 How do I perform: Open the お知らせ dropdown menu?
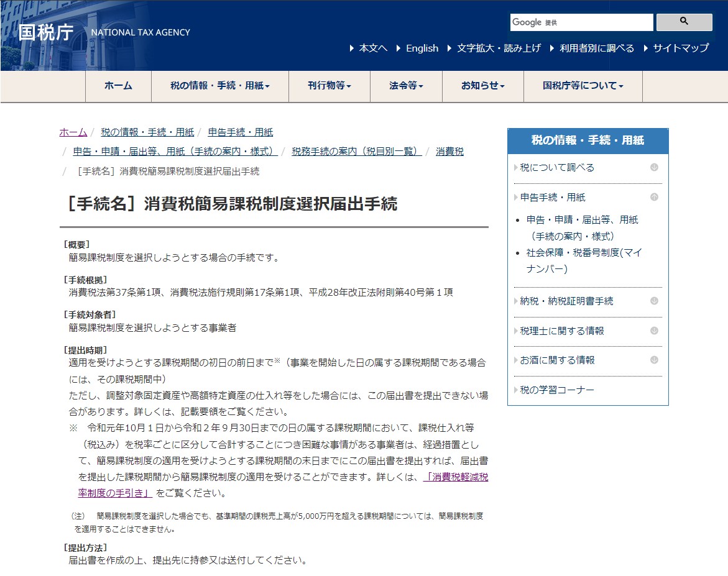click(x=483, y=86)
